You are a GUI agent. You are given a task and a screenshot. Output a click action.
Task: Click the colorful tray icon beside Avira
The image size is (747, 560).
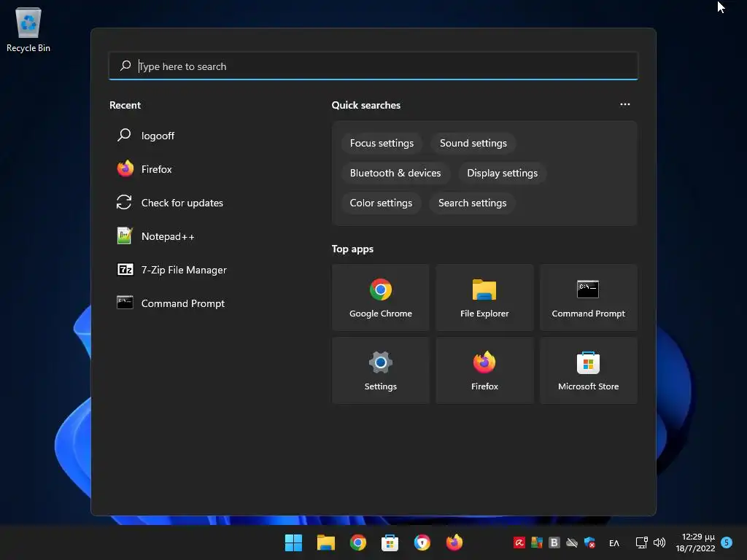pyautogui.click(x=537, y=542)
